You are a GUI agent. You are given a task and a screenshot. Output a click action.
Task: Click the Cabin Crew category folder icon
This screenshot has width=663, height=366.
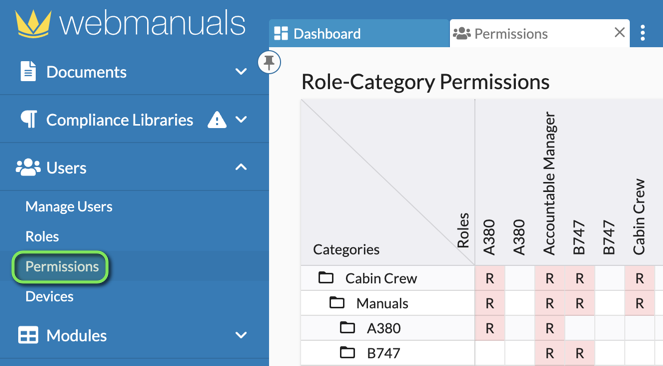tap(326, 278)
